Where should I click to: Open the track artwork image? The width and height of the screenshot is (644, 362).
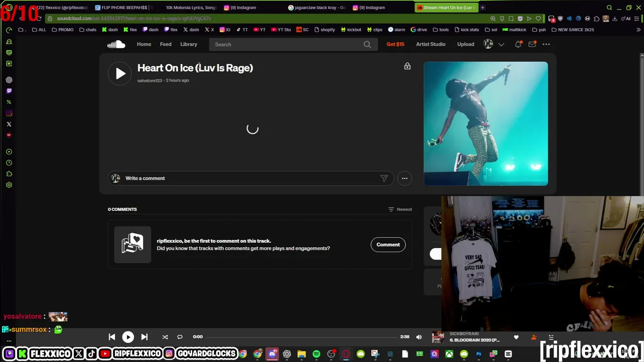486,124
